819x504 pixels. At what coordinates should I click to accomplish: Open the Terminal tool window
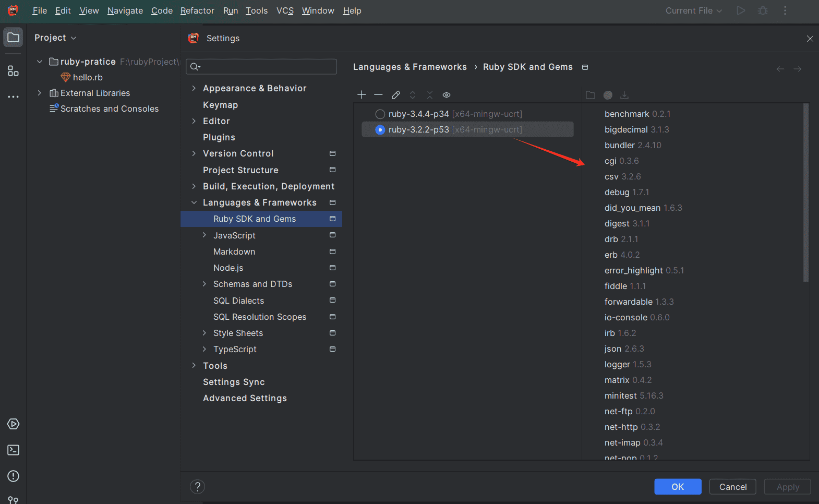click(14, 450)
